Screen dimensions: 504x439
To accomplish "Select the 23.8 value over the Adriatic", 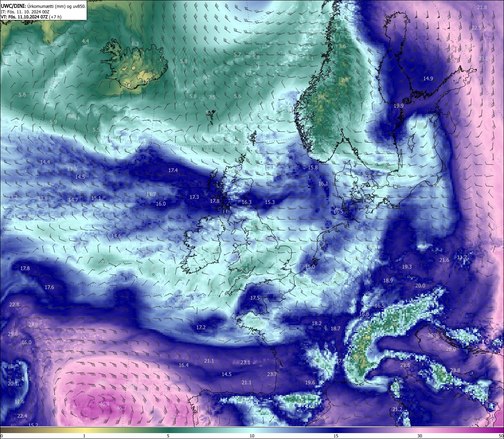I will pyautogui.click(x=455, y=370).
